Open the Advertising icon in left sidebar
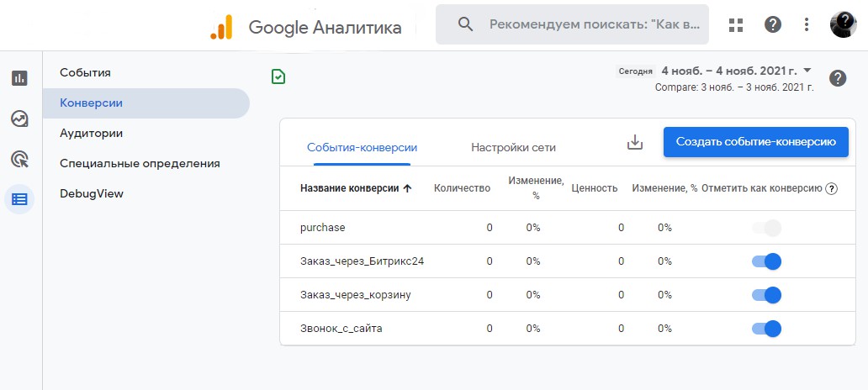The height and width of the screenshot is (390, 868). pos(19,159)
